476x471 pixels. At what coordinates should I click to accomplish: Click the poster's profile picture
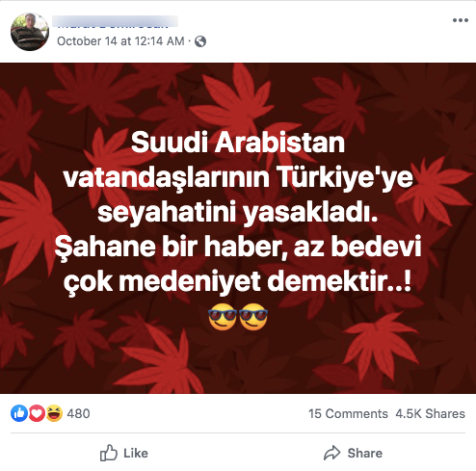(30, 32)
